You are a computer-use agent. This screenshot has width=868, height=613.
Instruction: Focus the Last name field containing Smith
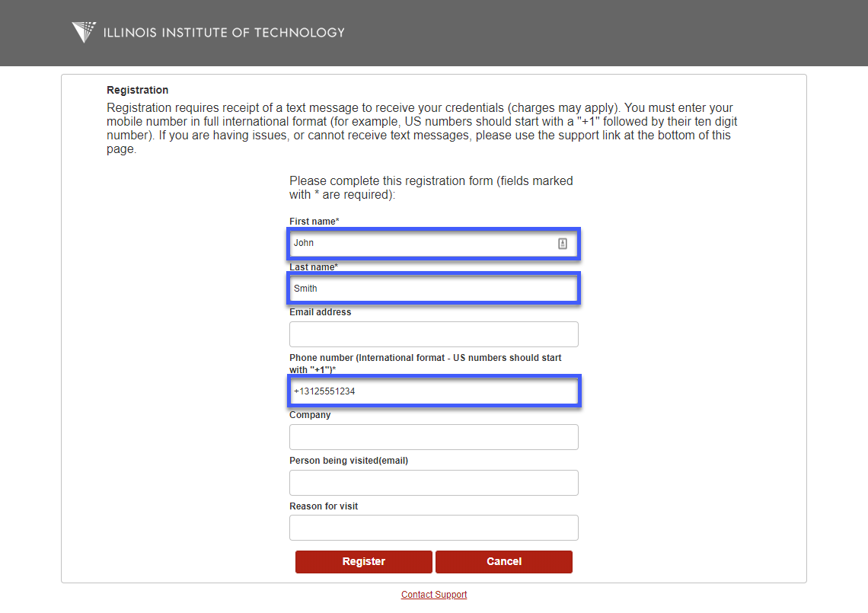point(433,289)
